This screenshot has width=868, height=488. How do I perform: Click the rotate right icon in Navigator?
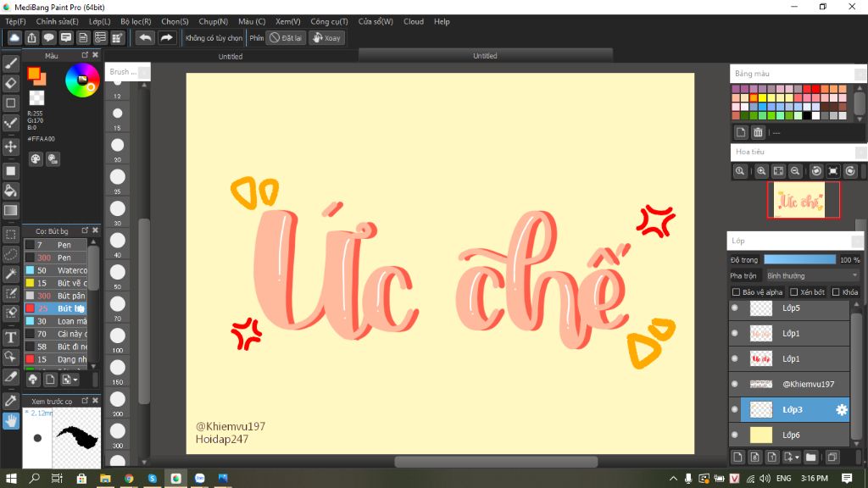coord(850,171)
